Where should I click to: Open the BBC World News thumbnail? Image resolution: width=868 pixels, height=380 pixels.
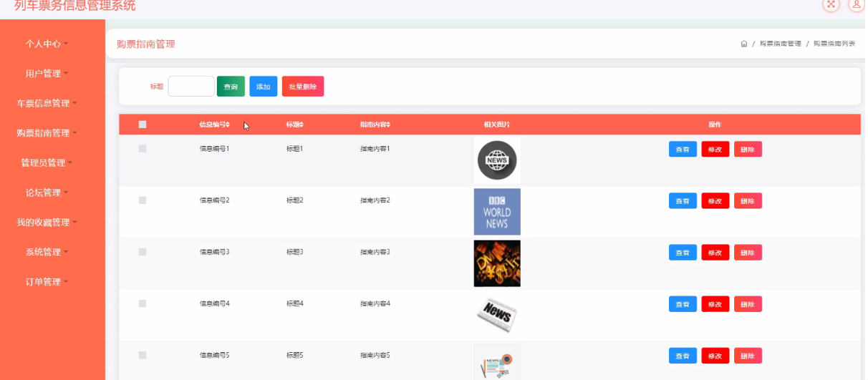click(497, 212)
